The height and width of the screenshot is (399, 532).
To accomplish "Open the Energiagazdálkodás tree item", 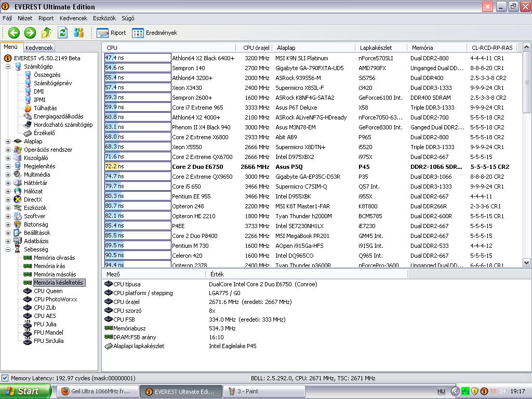I will click(58, 116).
